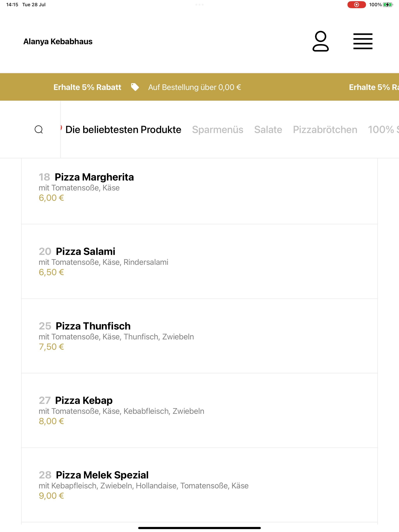399x532 pixels.
Task: Open the hamburger menu
Action: tap(363, 41)
